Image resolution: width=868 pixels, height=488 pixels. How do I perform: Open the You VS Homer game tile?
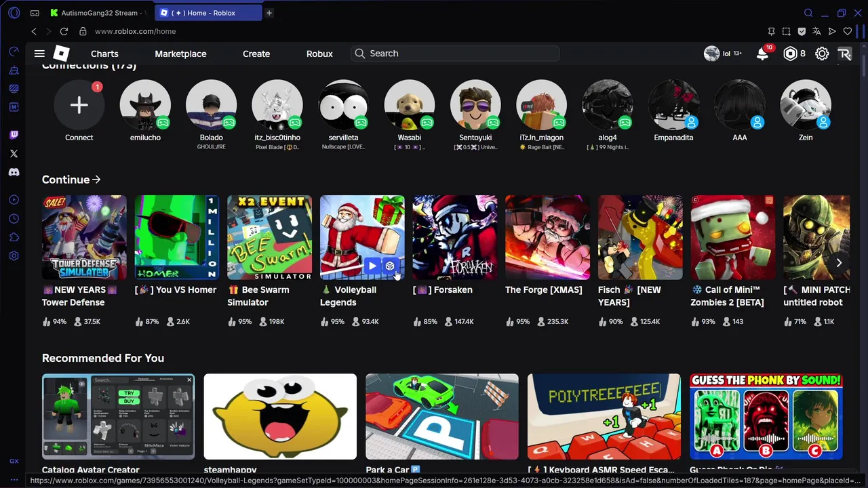(176, 237)
